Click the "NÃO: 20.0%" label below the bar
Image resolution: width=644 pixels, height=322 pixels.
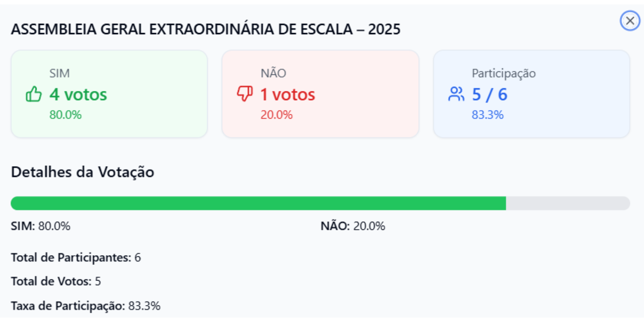pyautogui.click(x=353, y=226)
